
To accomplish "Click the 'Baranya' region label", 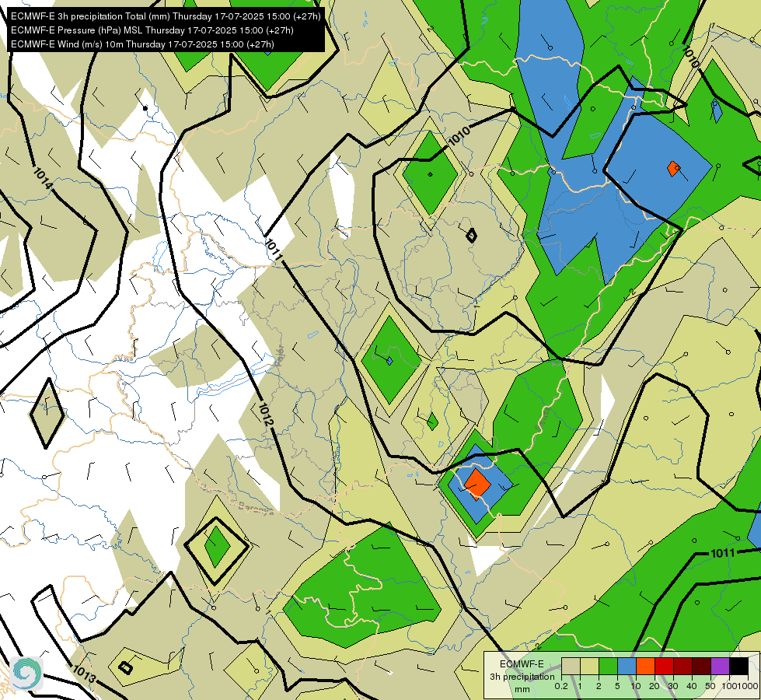I will (x=256, y=508).
